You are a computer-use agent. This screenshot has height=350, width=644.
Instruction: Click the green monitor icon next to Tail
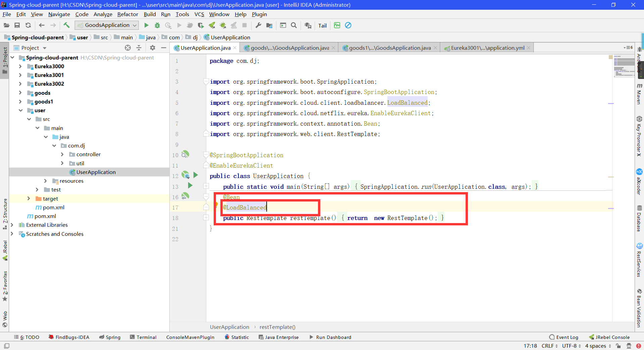tap(337, 25)
